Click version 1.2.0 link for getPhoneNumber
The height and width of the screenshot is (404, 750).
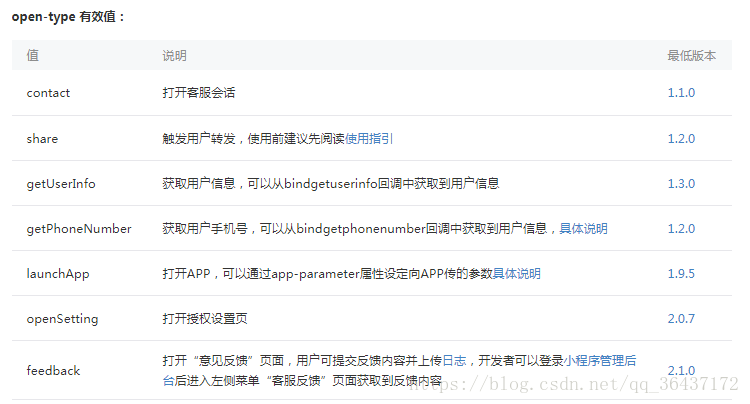click(x=681, y=229)
